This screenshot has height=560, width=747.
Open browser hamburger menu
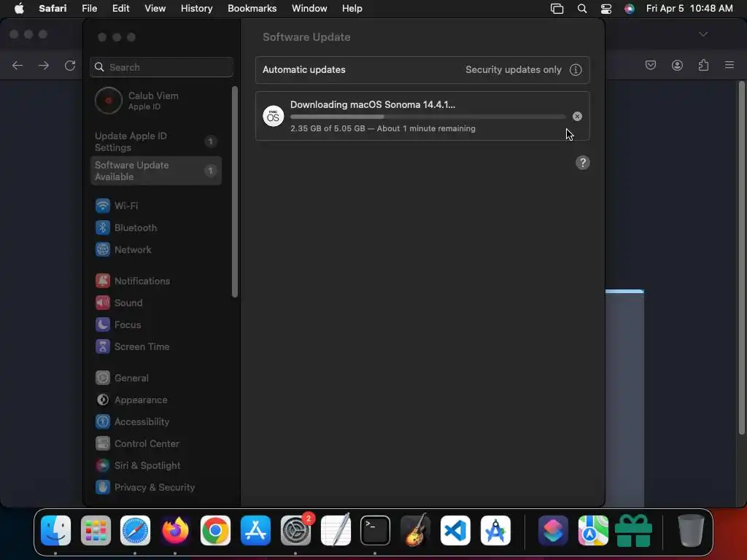(729, 65)
